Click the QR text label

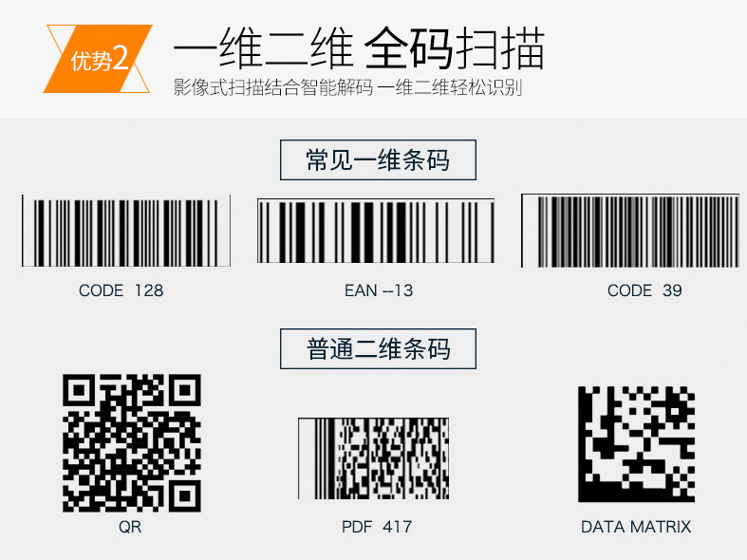[x=130, y=527]
